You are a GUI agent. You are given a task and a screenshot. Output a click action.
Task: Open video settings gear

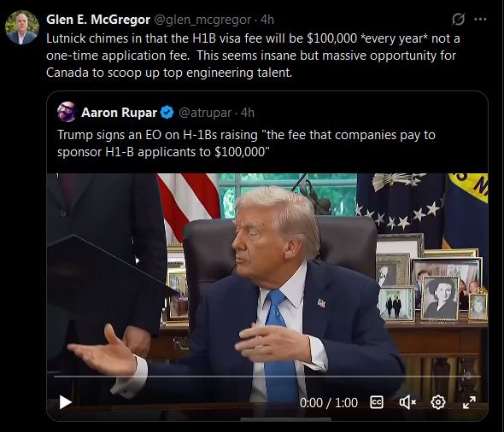437,402
